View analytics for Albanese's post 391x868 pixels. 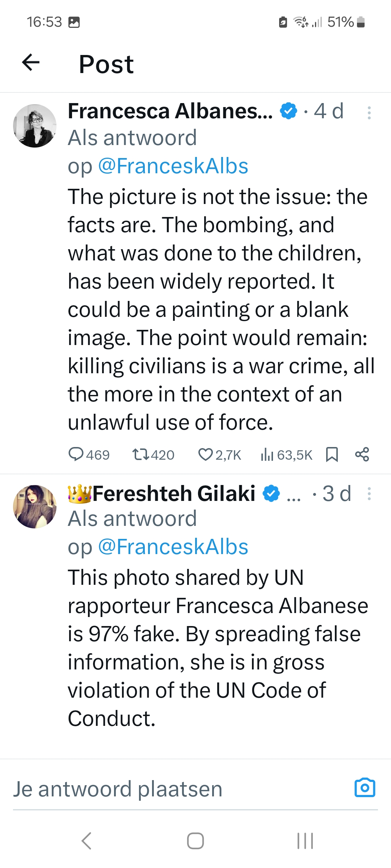click(267, 454)
